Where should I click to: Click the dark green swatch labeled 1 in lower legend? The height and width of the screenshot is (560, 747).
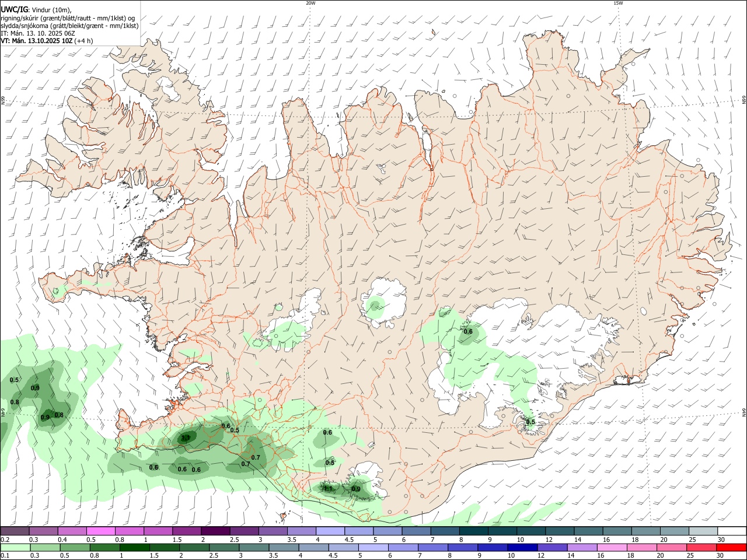pos(134,547)
